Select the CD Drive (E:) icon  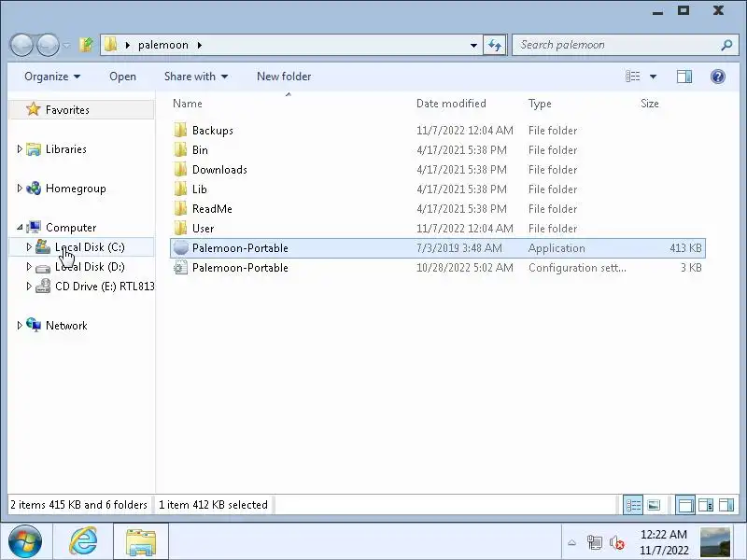coord(43,286)
